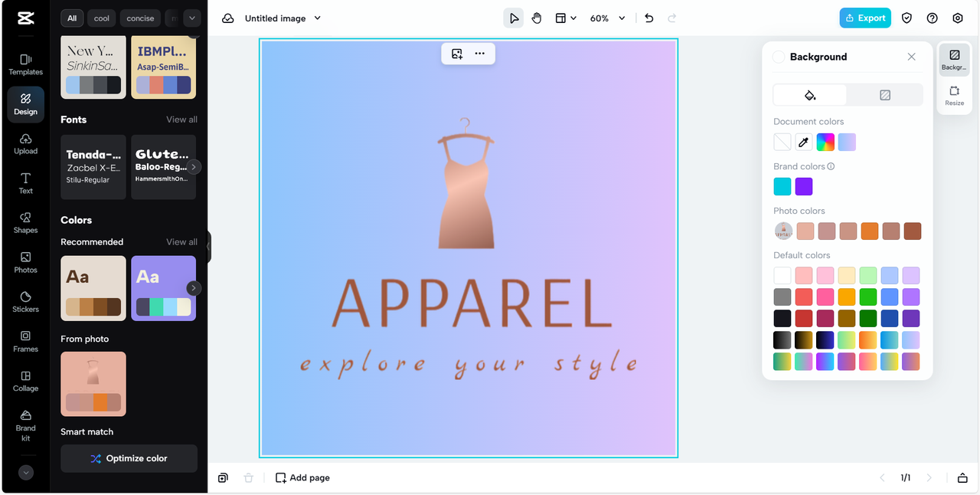Click the CapCut logo icon
Viewport: 980px width, 495px height.
[25, 18]
